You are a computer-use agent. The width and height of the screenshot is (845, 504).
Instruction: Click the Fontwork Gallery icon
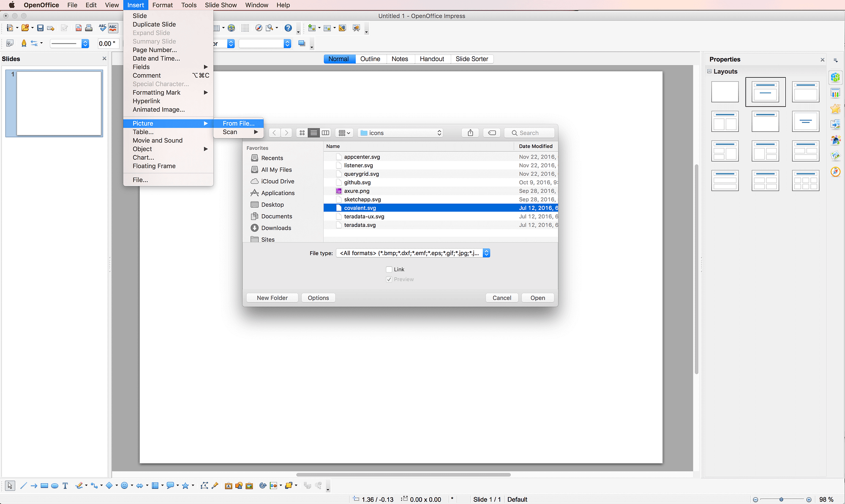[x=228, y=486]
